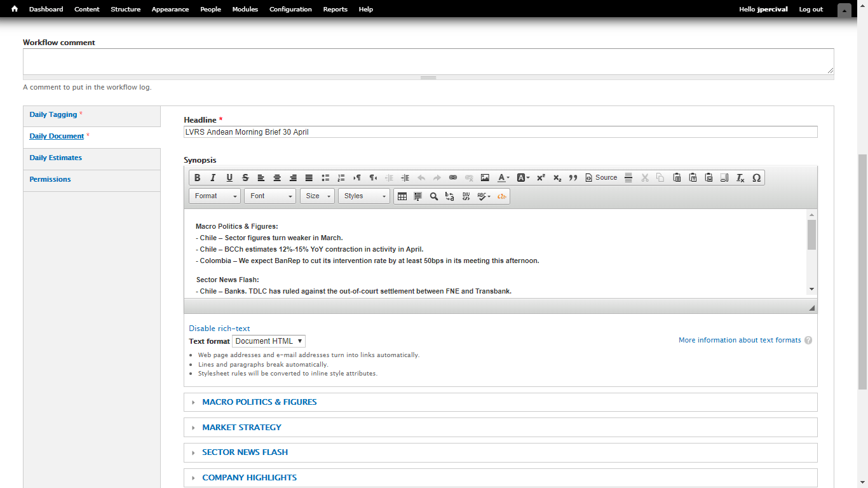The image size is (868, 488).
Task: Open the Styles dropdown
Action: 364,196
